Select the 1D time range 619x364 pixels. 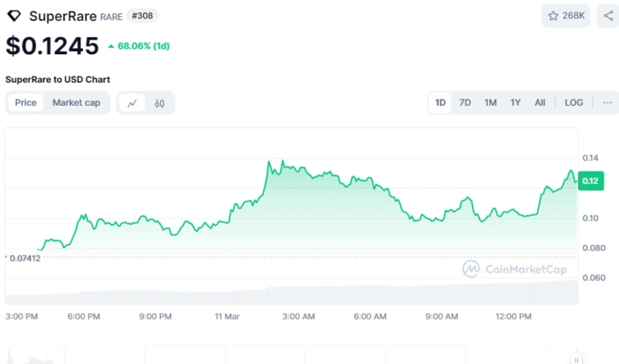(440, 103)
